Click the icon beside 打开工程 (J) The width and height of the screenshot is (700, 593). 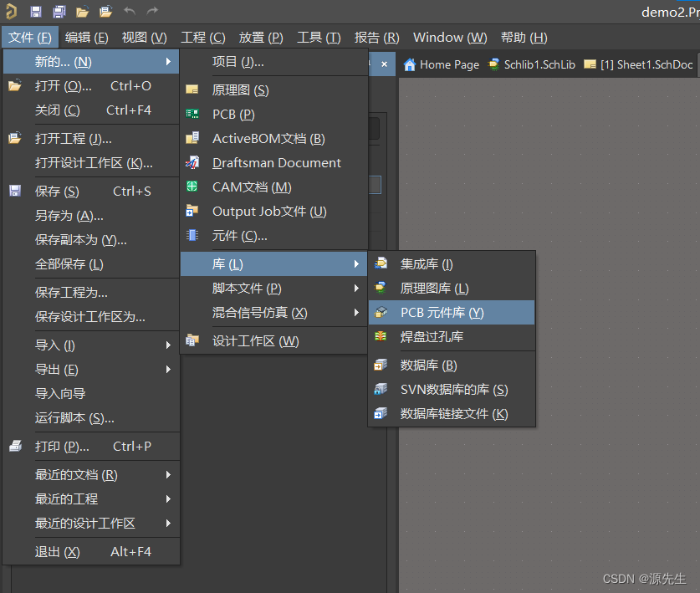pyautogui.click(x=15, y=137)
